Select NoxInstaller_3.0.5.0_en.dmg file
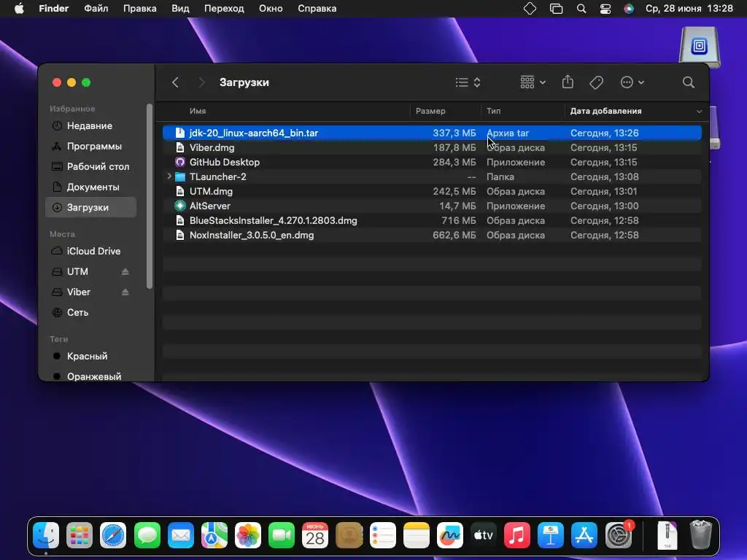This screenshot has height=560, width=747. (432, 236)
